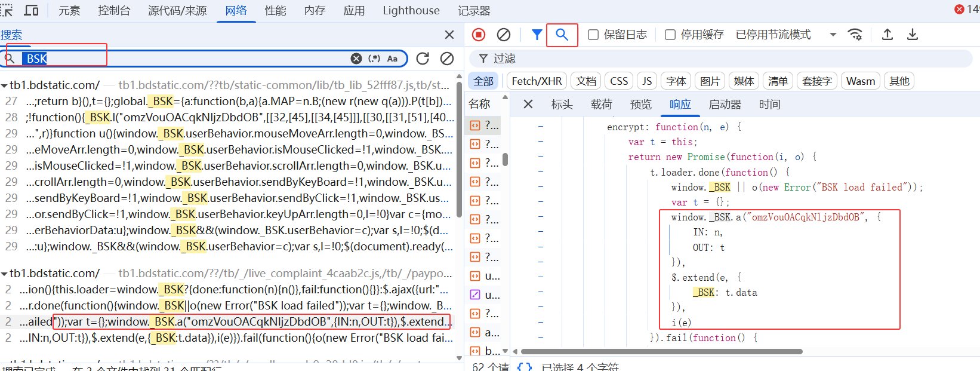Export HAR file download icon
This screenshot has width=980, height=371.
point(913,35)
